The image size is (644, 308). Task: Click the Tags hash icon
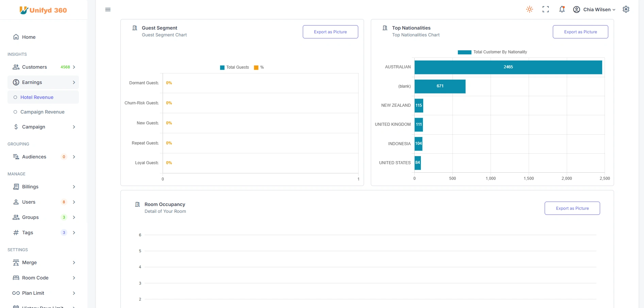16,233
